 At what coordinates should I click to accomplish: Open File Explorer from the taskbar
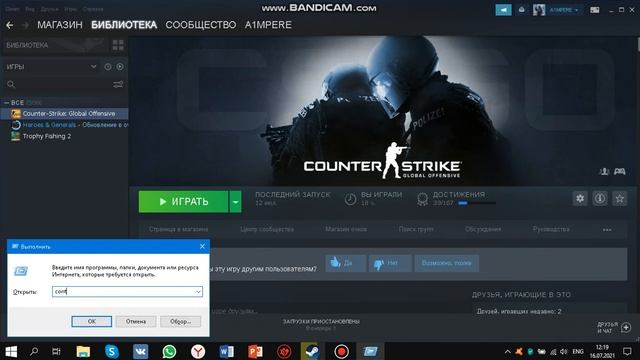[83, 351]
